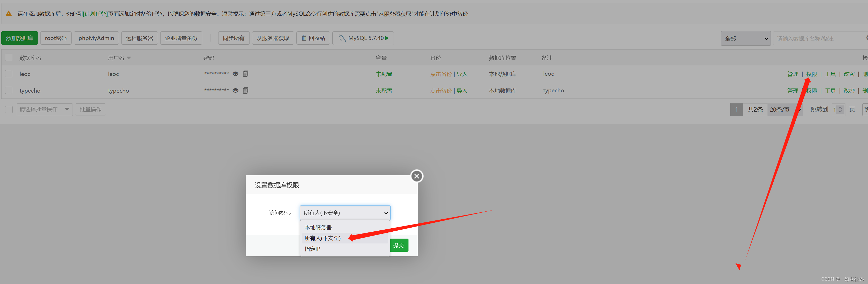Tick checkbox for typecho database row
The image size is (868, 284).
9,90
